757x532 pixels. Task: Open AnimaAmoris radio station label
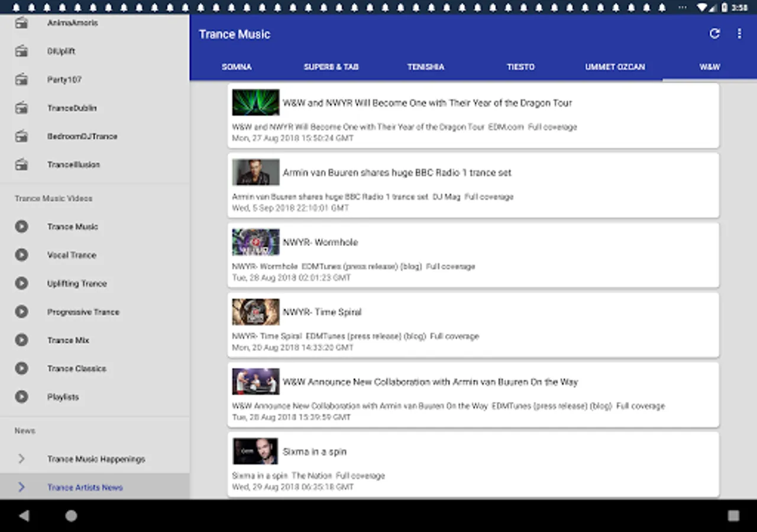[x=73, y=22]
